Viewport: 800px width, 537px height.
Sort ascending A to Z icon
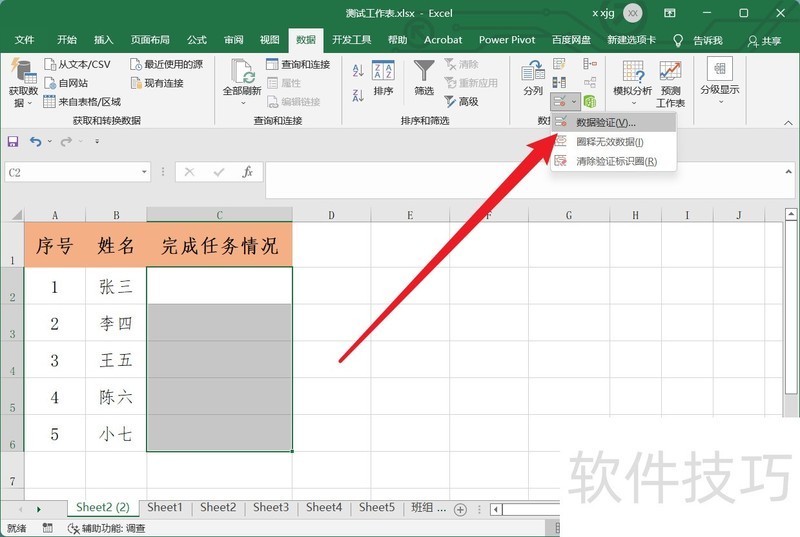[x=358, y=70]
